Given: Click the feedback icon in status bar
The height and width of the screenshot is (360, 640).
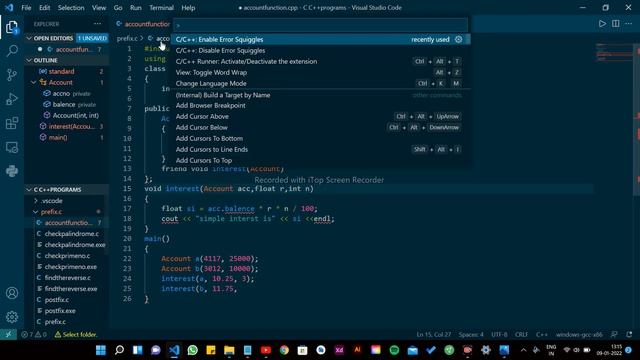Looking at the screenshot, I should pyautogui.click(x=614, y=334).
